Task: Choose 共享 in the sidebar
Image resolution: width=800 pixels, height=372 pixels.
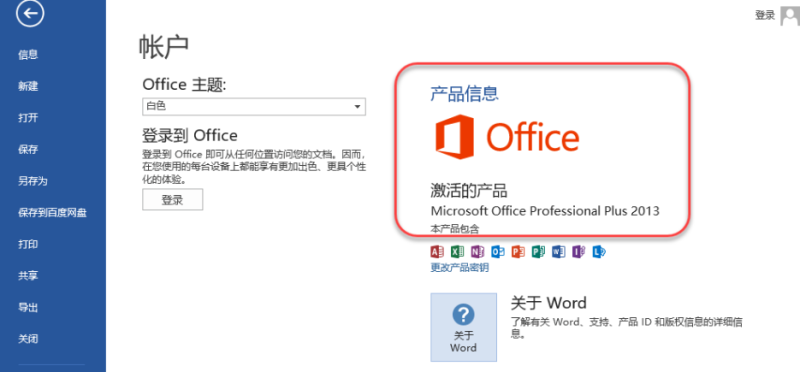Action: coord(28,276)
